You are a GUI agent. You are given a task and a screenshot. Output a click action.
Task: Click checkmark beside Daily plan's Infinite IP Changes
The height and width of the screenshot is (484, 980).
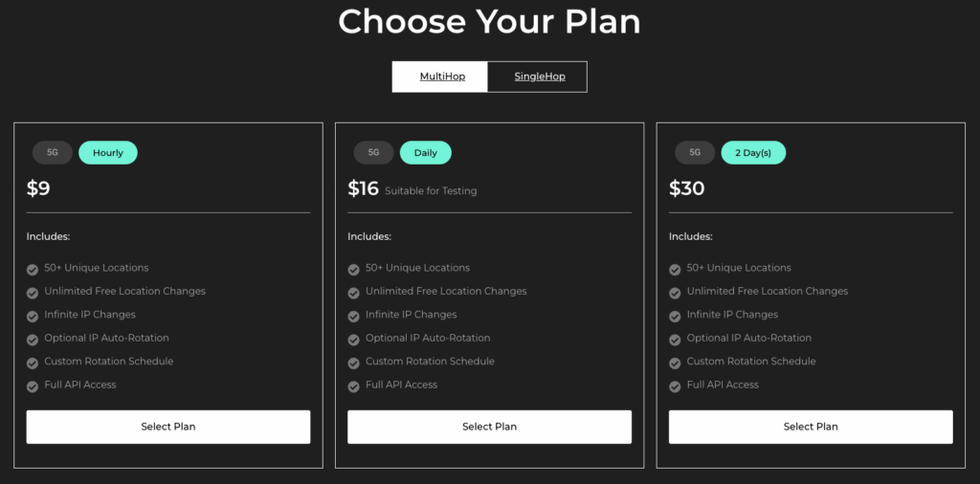point(354,317)
